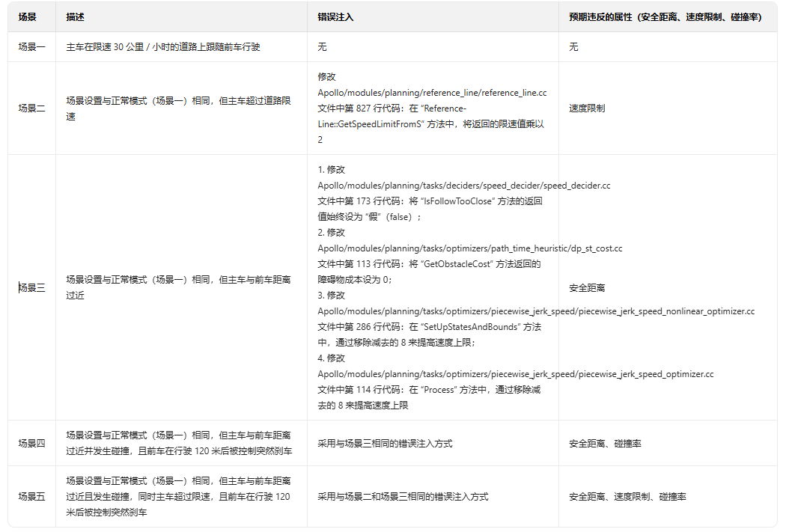Select the 场景三 row label cell
Screen dimensions: 786x532
(31, 287)
